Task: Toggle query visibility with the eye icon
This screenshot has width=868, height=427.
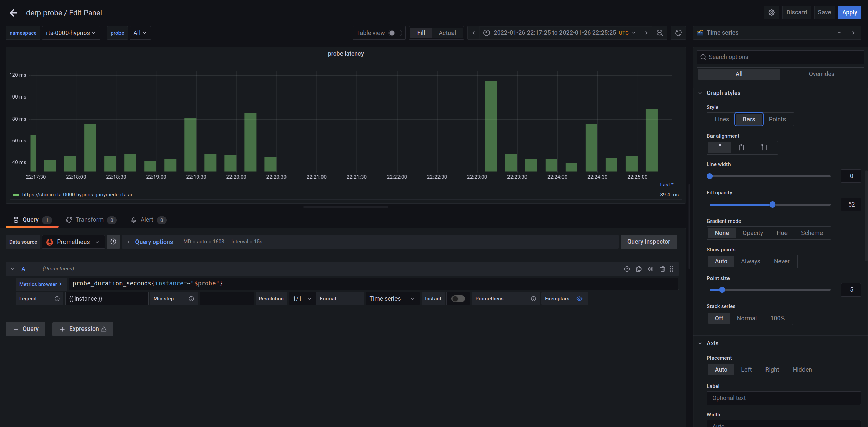Action: click(x=651, y=269)
